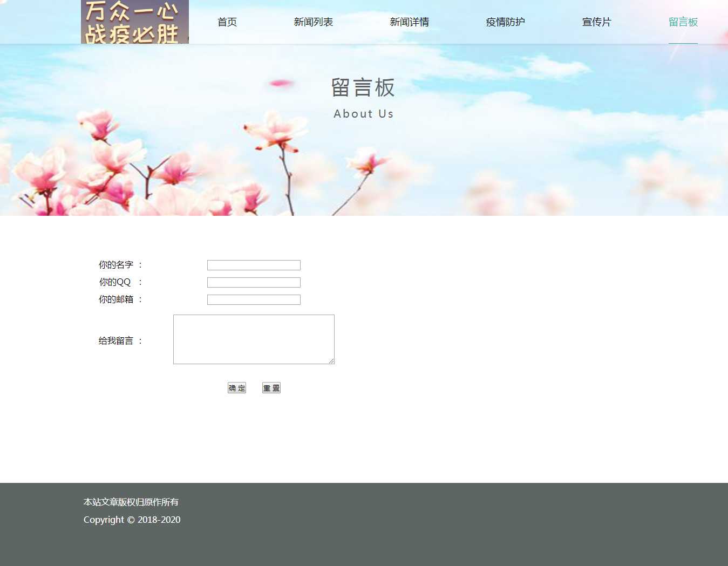Screen dimensions: 728x566
Task: Click the About Us subtitle text
Action: [x=364, y=114]
